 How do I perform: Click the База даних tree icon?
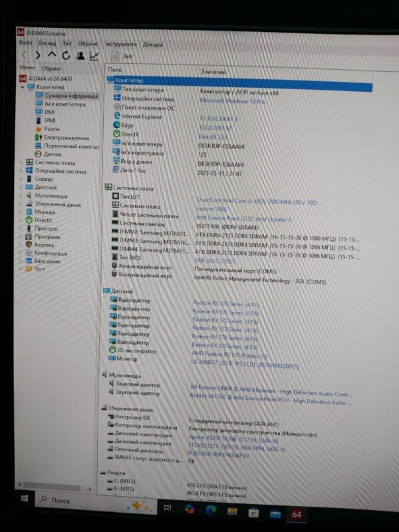(x=29, y=261)
